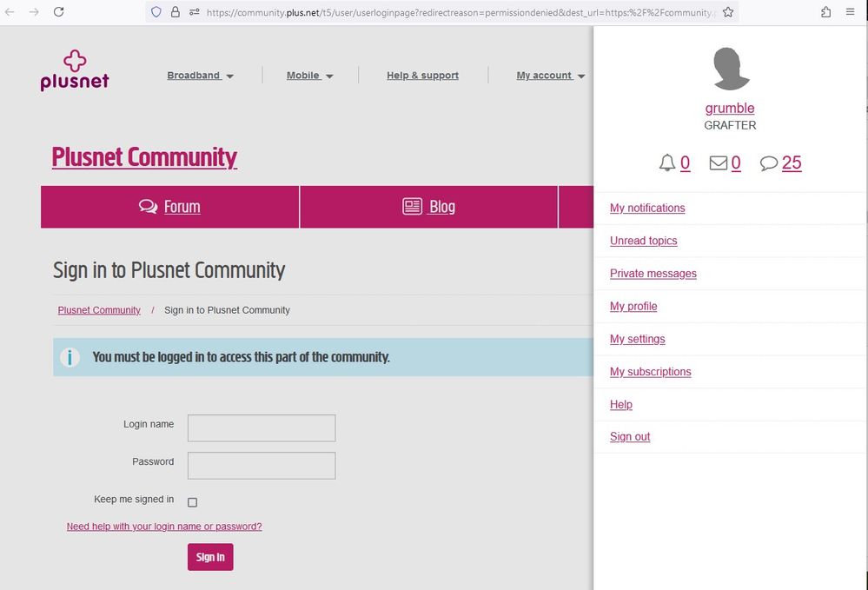Follow the login name or password help link
Screen dimensions: 868x590
tap(164, 527)
